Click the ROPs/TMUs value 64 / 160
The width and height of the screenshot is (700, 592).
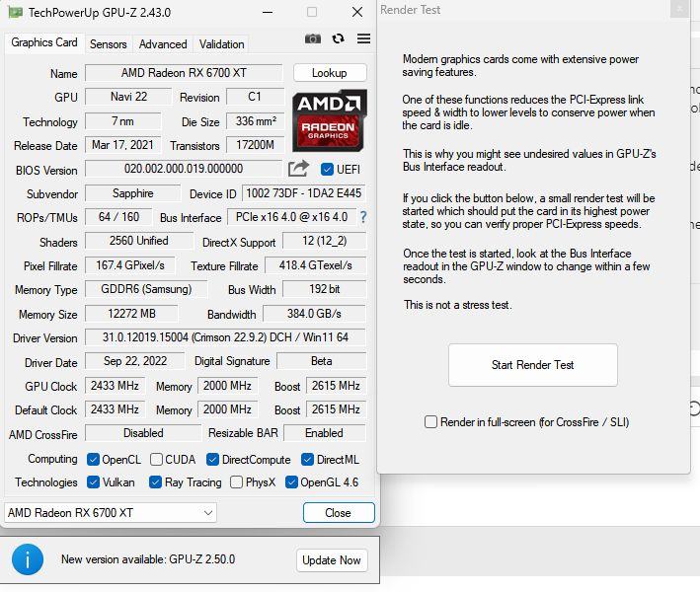[x=118, y=217]
